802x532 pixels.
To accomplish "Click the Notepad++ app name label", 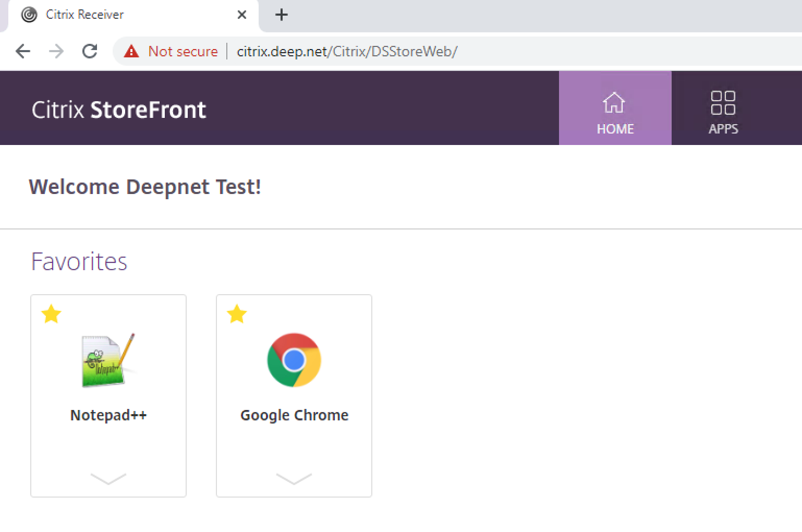I will (x=108, y=415).
